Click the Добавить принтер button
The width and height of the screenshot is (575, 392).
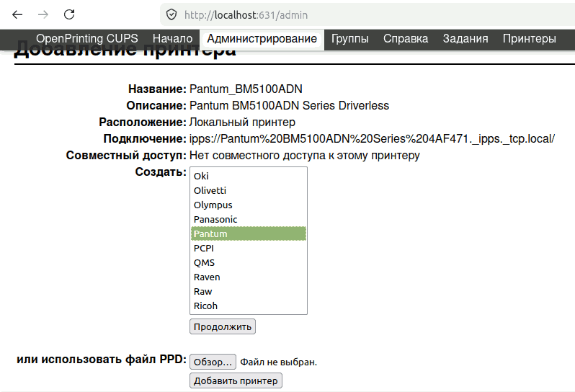pos(236,380)
